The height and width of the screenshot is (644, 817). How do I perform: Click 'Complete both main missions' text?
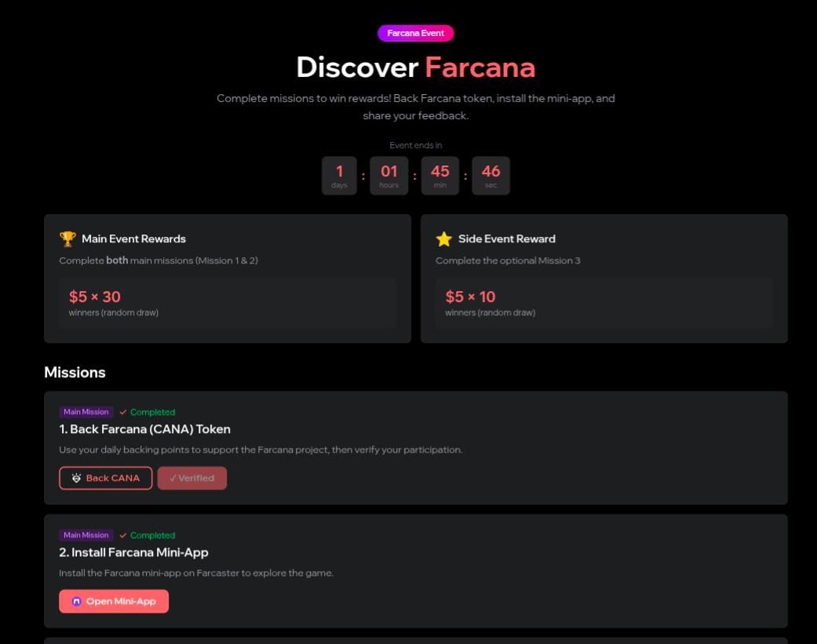pos(159,261)
